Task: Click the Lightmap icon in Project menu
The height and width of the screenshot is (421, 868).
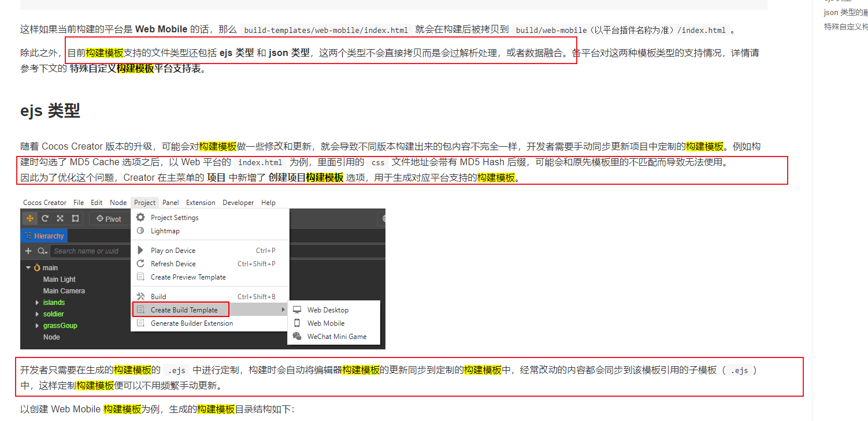Action: (x=140, y=231)
